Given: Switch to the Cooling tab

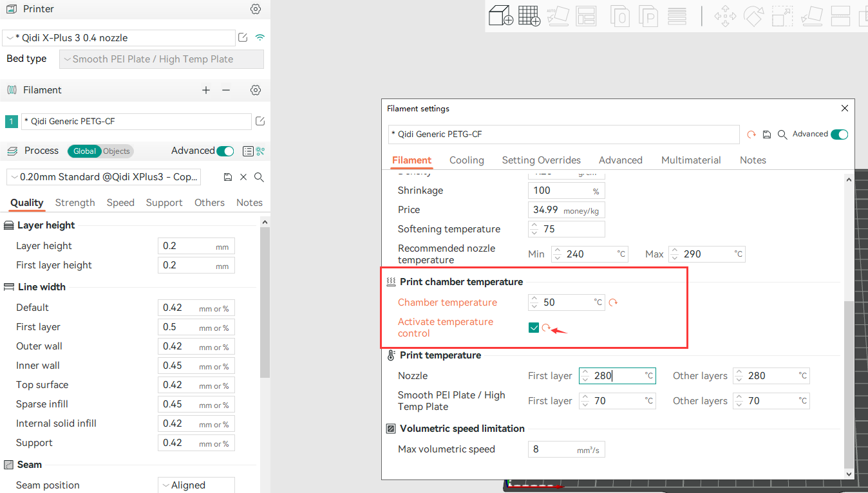Looking at the screenshot, I should pos(466,160).
